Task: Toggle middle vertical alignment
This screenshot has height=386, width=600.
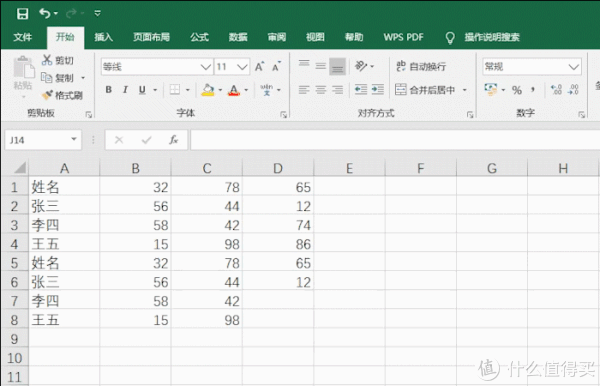Action: point(321,66)
